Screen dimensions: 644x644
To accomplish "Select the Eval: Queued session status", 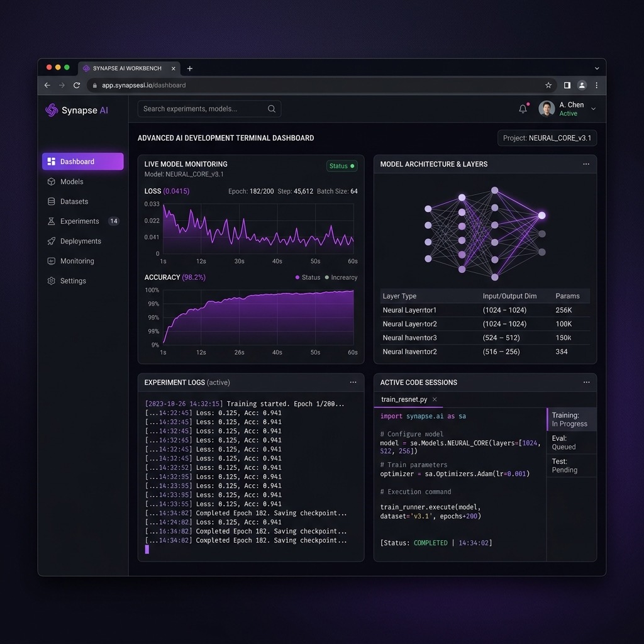I will point(571,442).
